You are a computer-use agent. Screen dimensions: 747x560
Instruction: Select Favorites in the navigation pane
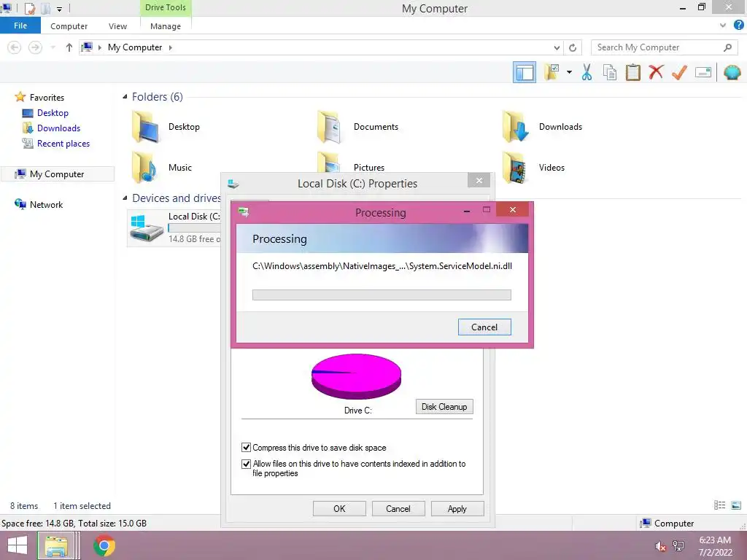47,97
